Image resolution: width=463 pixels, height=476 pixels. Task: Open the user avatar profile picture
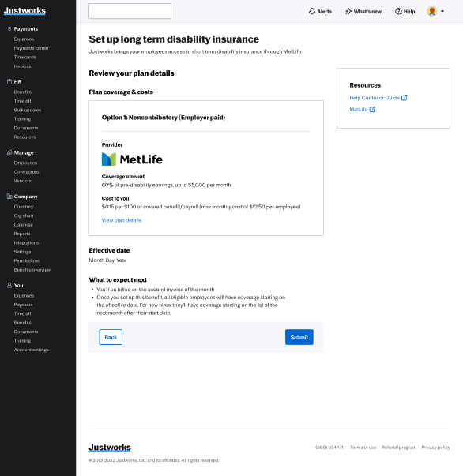pos(431,11)
